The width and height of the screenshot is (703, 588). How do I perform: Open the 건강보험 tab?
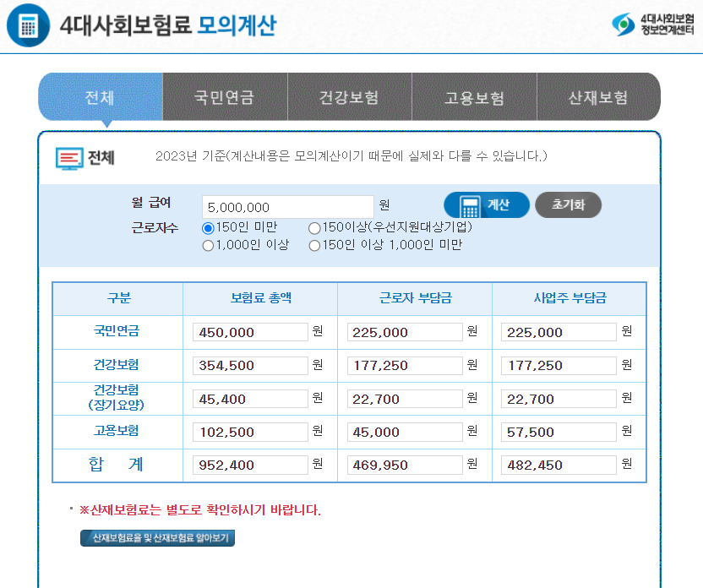tap(349, 97)
